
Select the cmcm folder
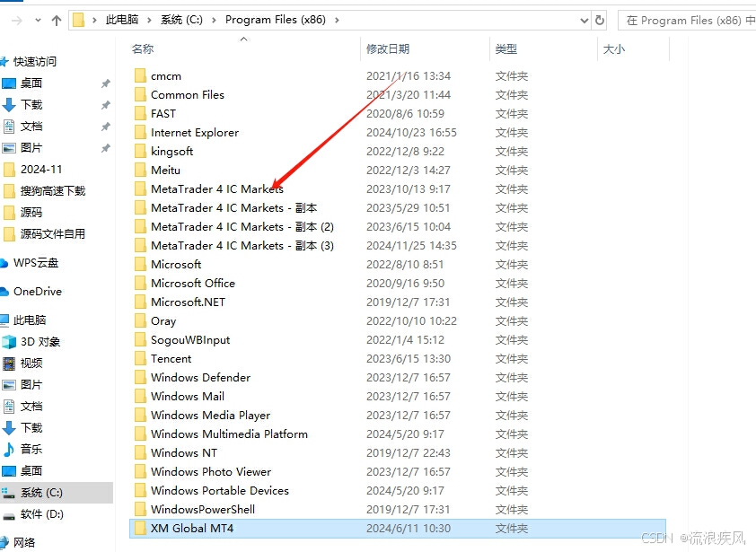pyautogui.click(x=166, y=76)
